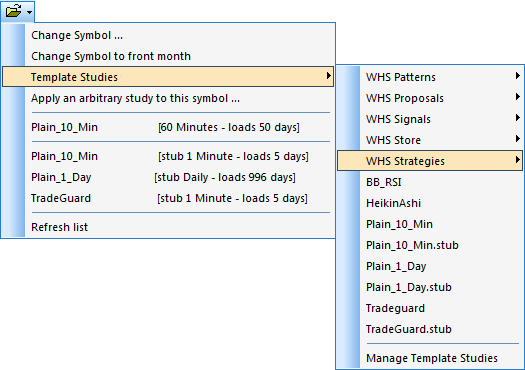Viewport: 525px width, 370px height.
Task: Select the HeikinAshi template study
Action: point(430,203)
